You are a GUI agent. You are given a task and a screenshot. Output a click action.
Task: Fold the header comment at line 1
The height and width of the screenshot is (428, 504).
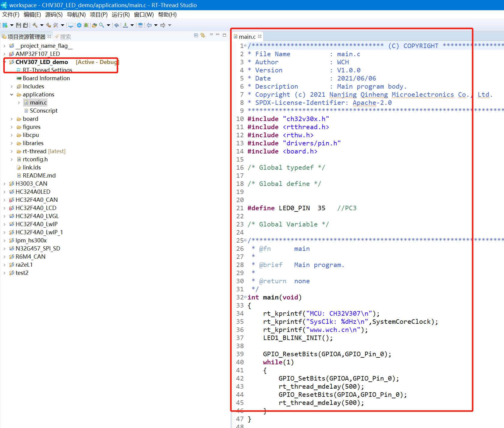(x=245, y=46)
